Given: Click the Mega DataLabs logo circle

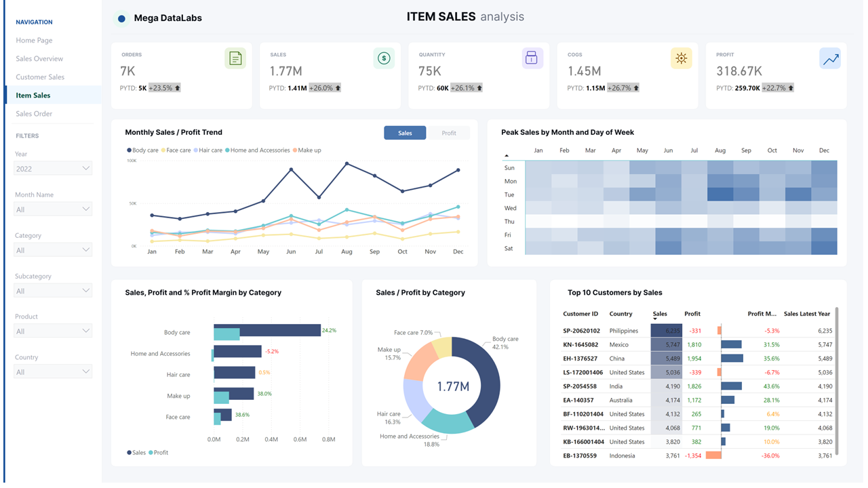Looking at the screenshot, I should click(x=121, y=18).
